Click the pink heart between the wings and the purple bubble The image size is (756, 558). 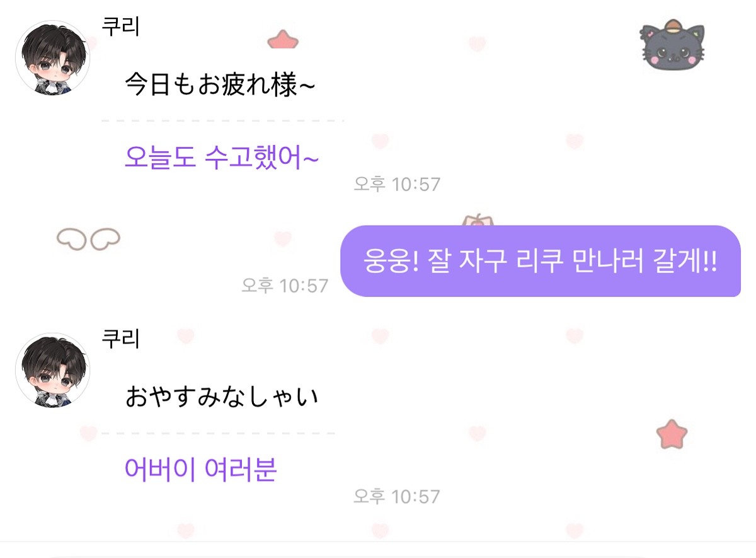click(283, 239)
